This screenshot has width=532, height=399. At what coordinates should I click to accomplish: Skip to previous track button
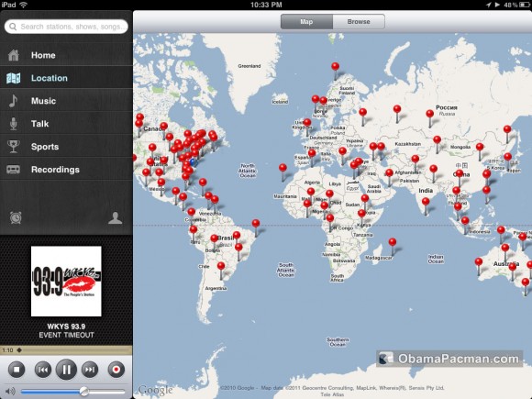43,370
